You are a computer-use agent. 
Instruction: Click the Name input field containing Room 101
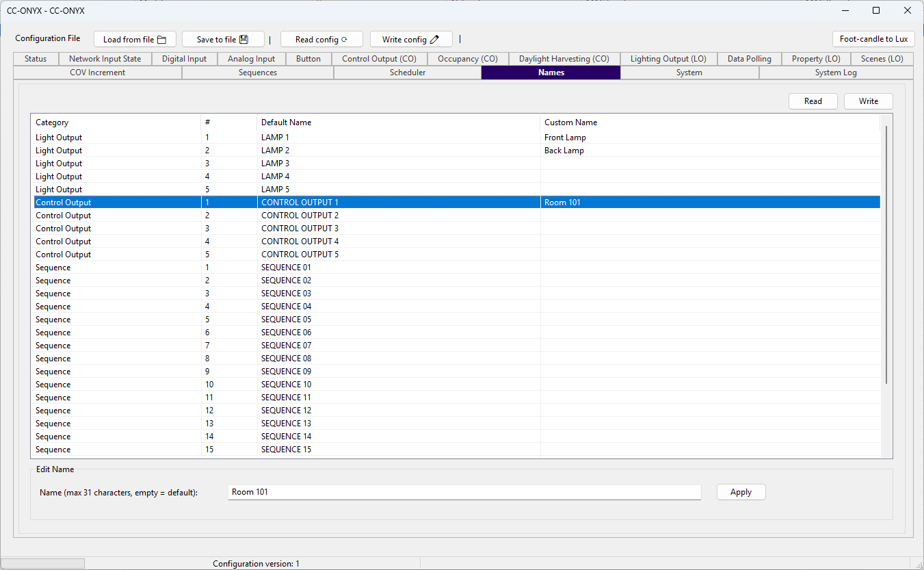[464, 492]
